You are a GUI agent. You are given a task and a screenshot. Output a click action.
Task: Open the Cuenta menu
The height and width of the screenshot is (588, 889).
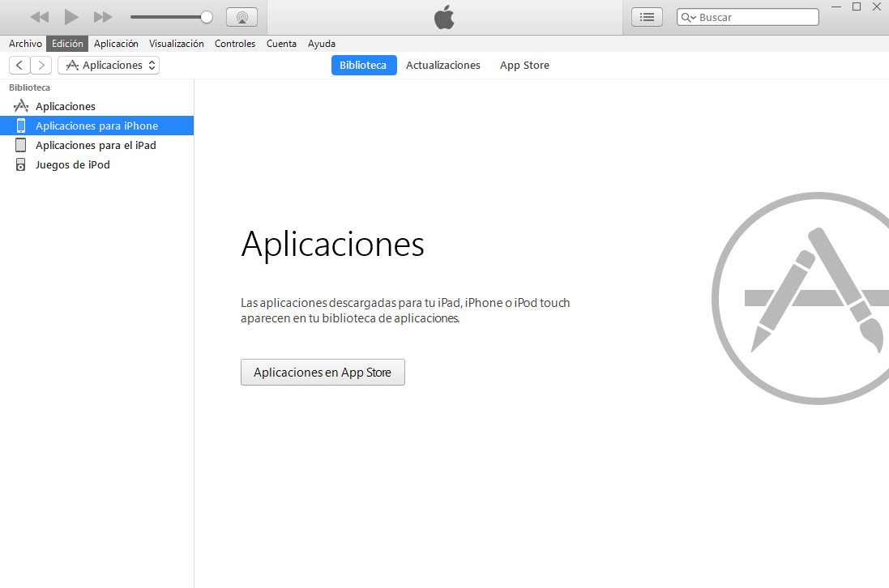[x=282, y=44]
